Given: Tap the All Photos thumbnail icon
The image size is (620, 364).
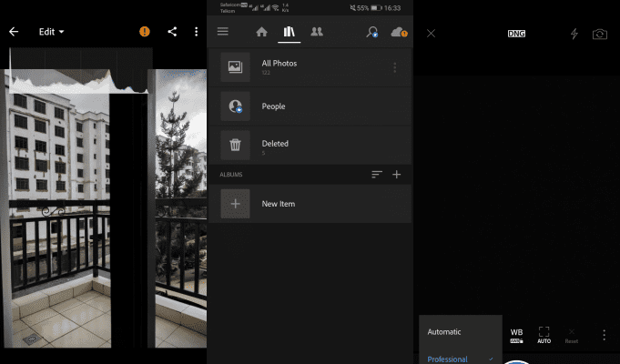Looking at the screenshot, I should (235, 67).
